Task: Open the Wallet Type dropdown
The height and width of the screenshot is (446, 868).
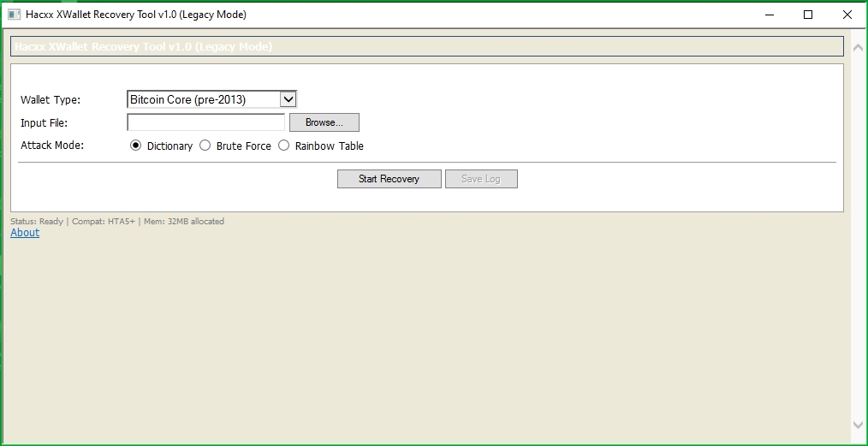Action: (x=212, y=99)
